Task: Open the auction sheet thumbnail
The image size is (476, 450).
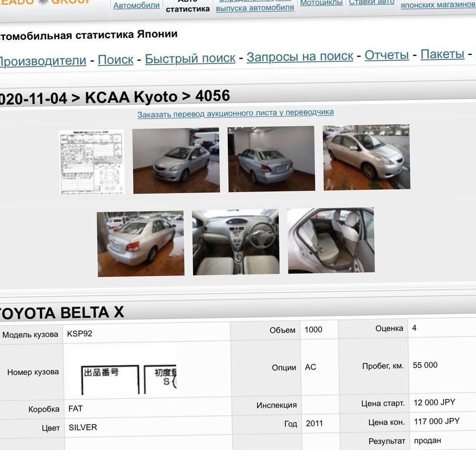Action: [92, 162]
